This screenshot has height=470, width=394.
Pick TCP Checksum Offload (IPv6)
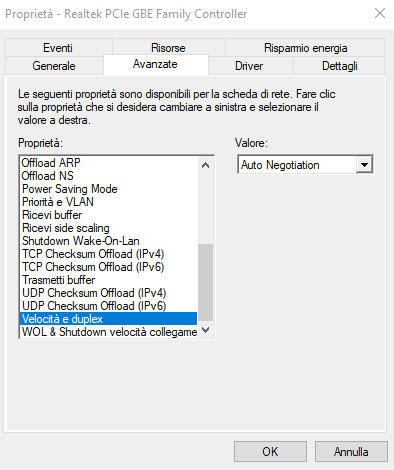click(109, 267)
